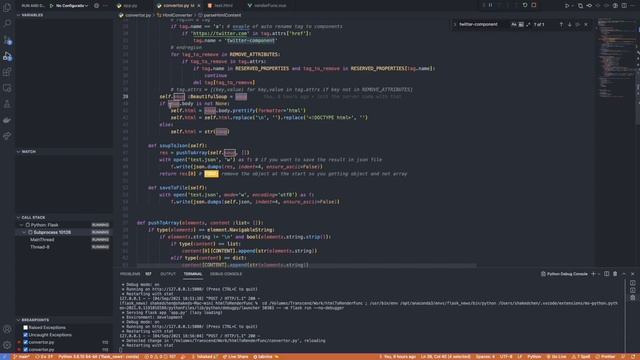Open the Remote Explorer view
The height and width of the screenshot is (360, 640).
pos(7,88)
